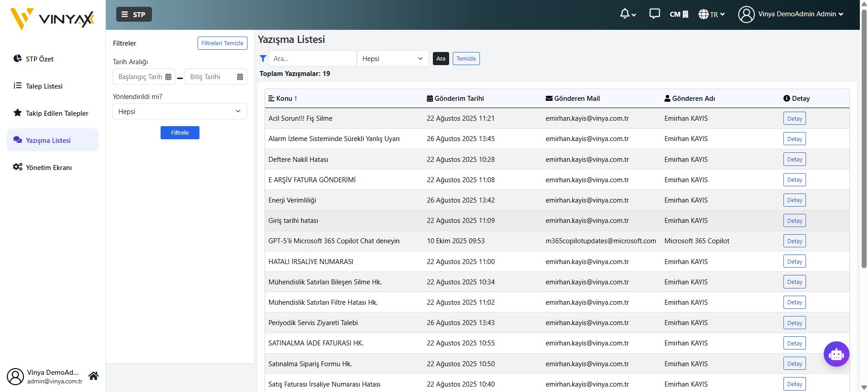
Task: Open the chat messages icon
Action: pyautogui.click(x=654, y=14)
